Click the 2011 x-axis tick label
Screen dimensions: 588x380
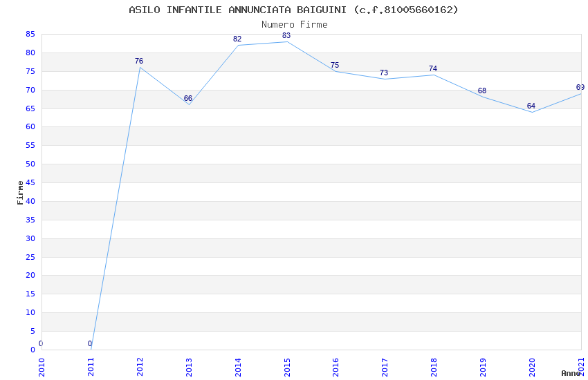[91, 368]
